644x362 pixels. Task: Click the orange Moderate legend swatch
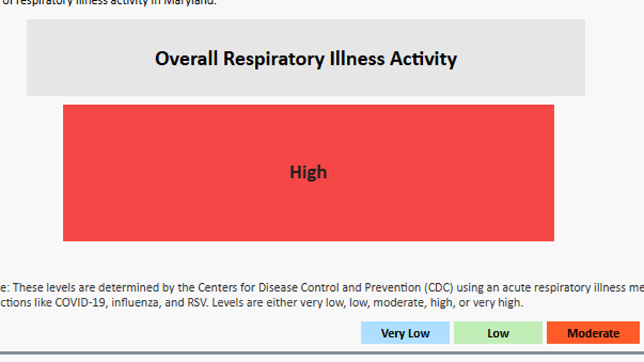[593, 333]
